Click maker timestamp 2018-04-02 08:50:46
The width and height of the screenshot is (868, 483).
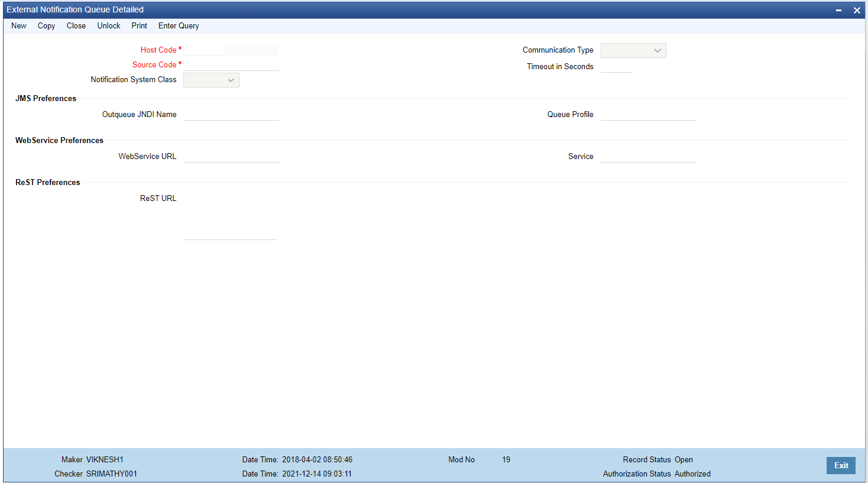(x=317, y=460)
